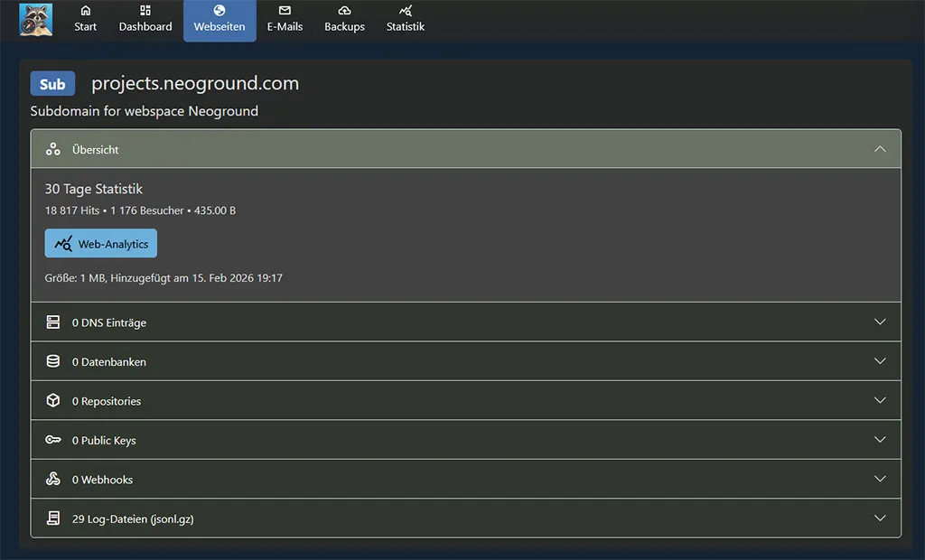Click the chart icon inside the Web-Analytics button
Image resolution: width=925 pixels, height=560 pixels.
63,244
